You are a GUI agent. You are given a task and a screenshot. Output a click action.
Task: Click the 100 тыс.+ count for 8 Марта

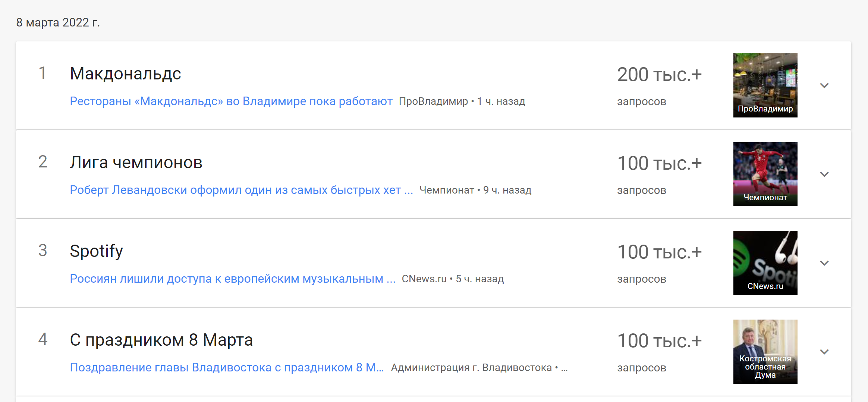[660, 341]
